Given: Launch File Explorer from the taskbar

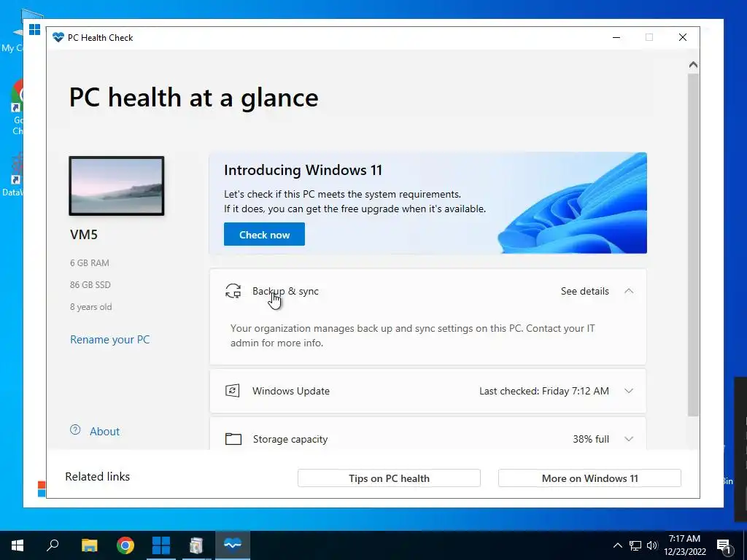Looking at the screenshot, I should tap(89, 545).
